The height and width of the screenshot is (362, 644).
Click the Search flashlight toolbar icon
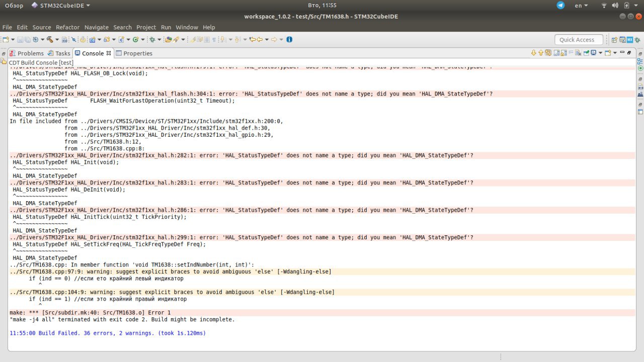(176, 40)
